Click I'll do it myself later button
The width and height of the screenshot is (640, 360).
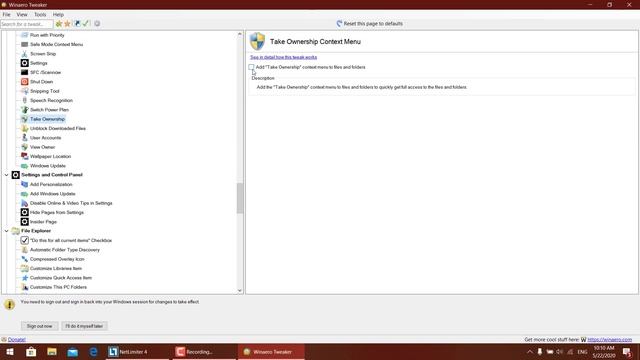(84, 326)
